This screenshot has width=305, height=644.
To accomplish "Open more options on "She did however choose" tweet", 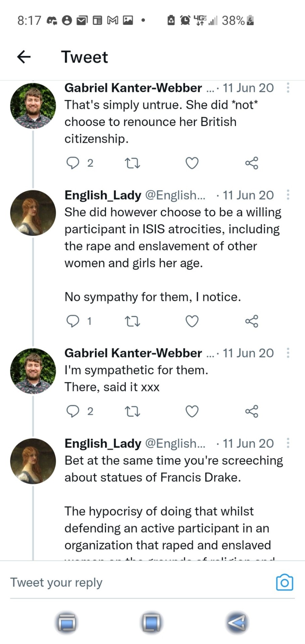I will 288,195.
